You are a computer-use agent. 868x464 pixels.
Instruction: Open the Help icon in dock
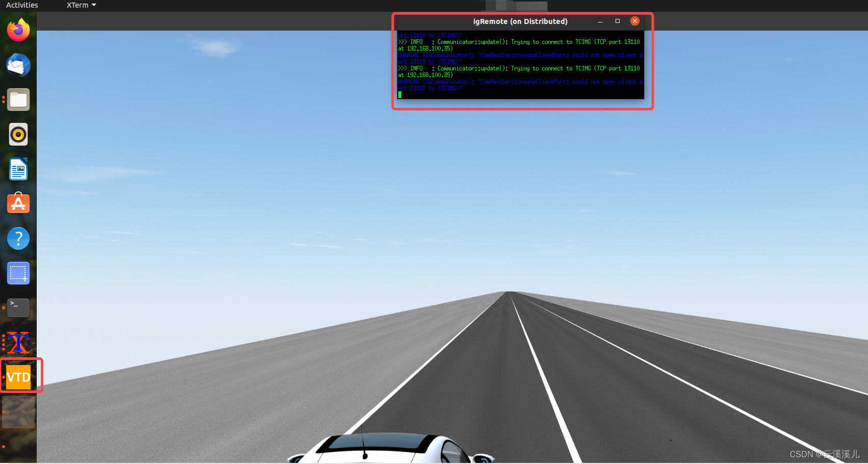(x=18, y=238)
